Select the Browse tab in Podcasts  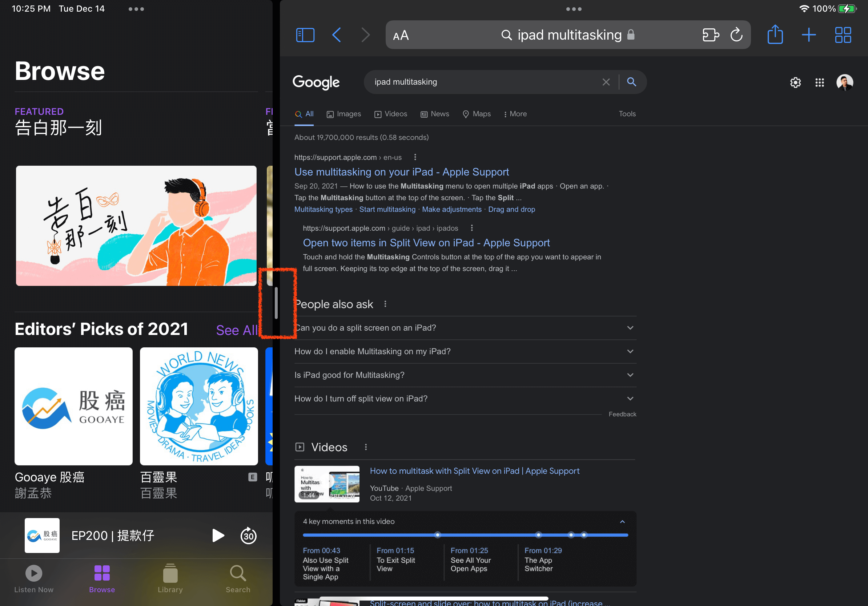click(x=102, y=579)
